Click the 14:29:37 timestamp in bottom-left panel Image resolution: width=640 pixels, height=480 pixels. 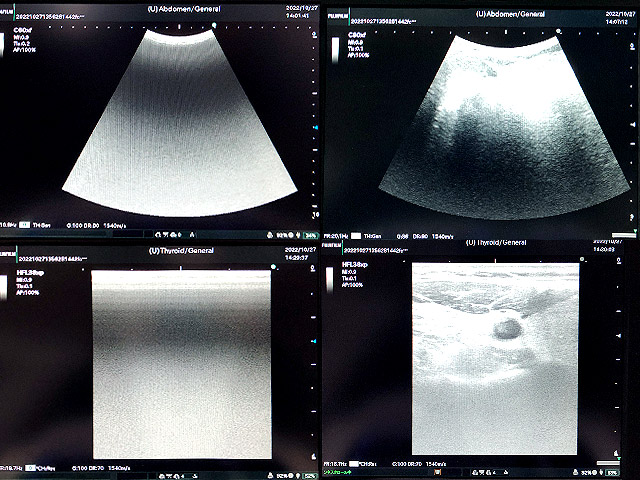296,258
